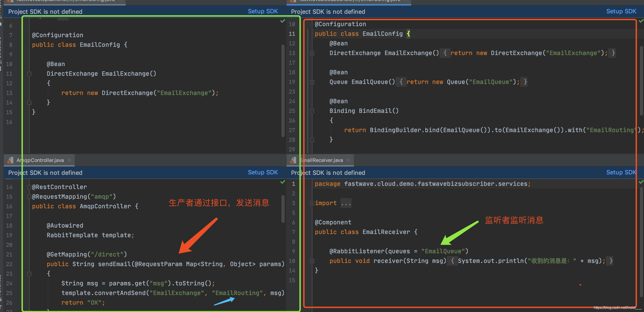Click the return "OK" statement

83,303
